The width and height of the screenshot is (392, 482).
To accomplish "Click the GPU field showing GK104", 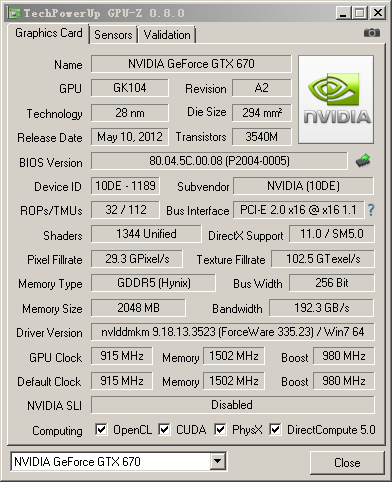I will pos(130,88).
